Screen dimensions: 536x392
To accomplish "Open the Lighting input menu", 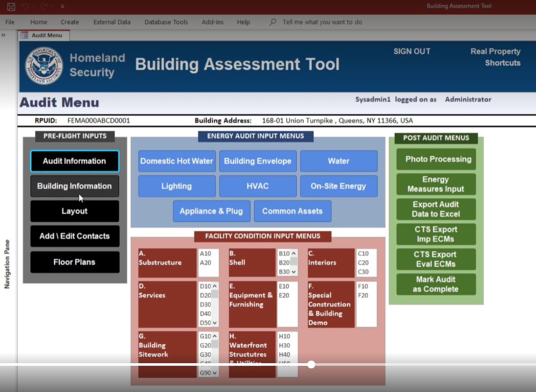I will click(177, 186).
